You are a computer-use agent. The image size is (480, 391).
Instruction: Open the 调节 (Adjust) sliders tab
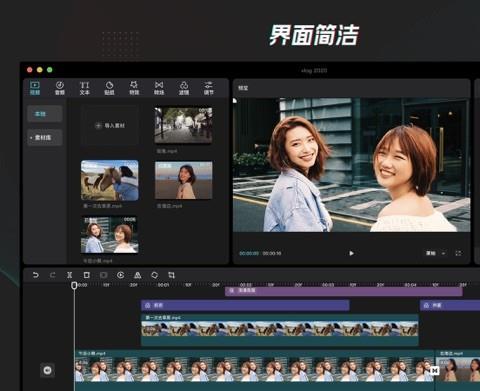(209, 88)
